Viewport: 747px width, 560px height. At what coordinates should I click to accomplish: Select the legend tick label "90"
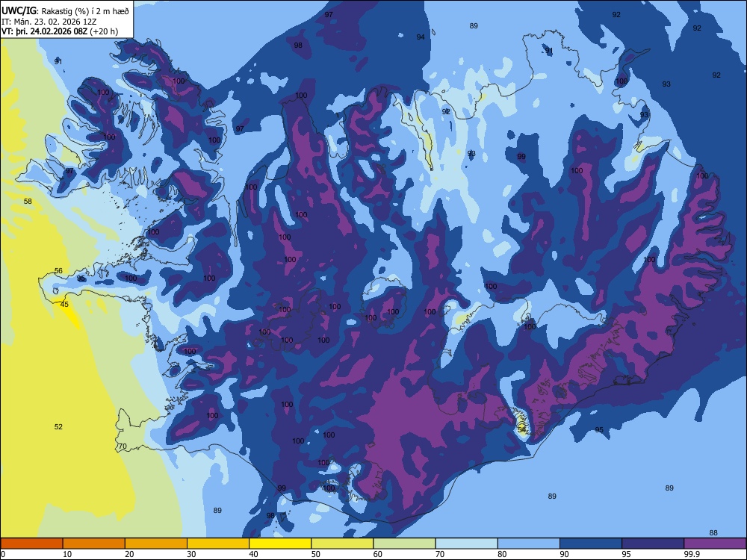564,554
